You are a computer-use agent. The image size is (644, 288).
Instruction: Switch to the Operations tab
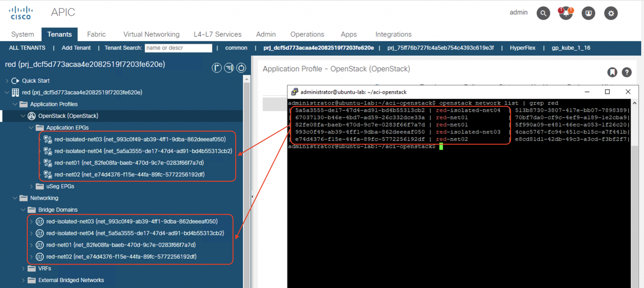click(x=307, y=34)
